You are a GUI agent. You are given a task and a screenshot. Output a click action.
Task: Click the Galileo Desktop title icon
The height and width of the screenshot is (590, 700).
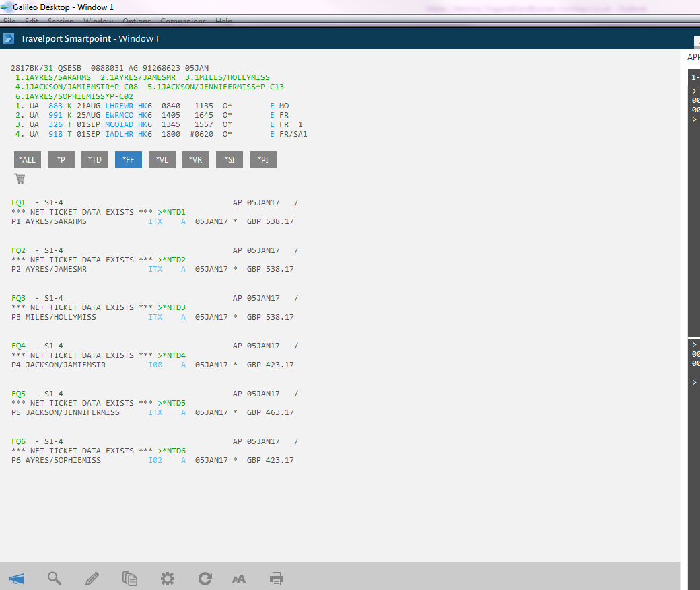coord(5,7)
